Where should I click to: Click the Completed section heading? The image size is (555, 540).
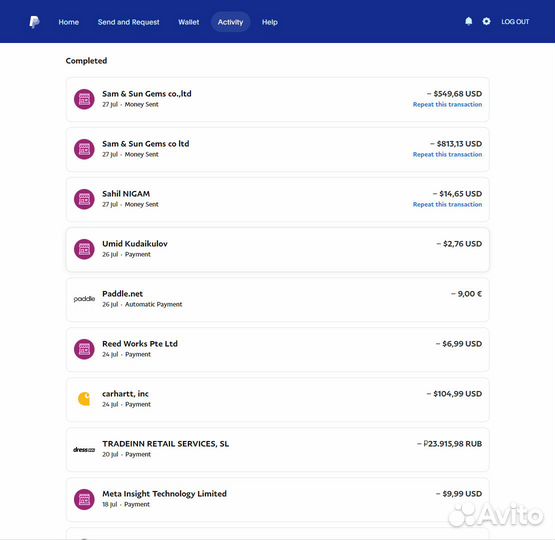(x=86, y=61)
